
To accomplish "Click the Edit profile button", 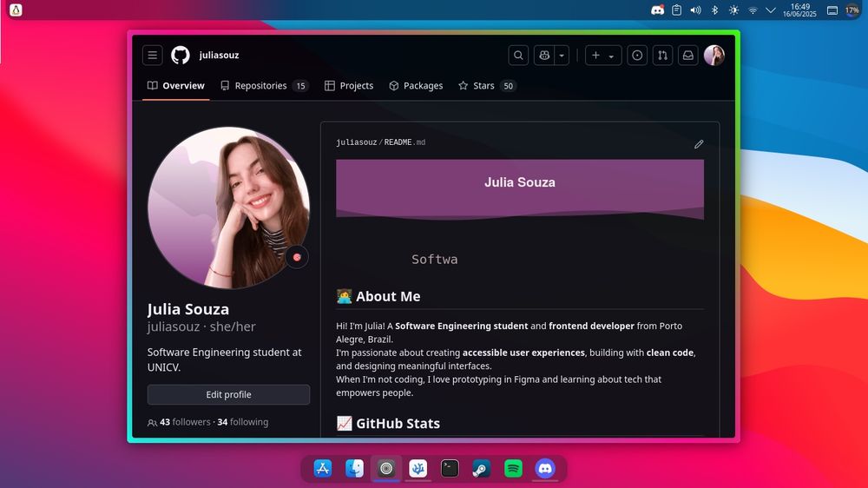I will point(228,394).
